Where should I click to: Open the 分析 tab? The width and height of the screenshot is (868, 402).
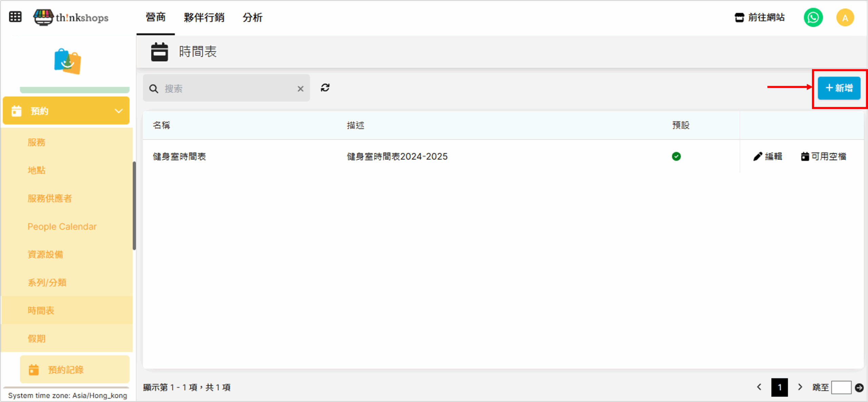click(x=252, y=18)
